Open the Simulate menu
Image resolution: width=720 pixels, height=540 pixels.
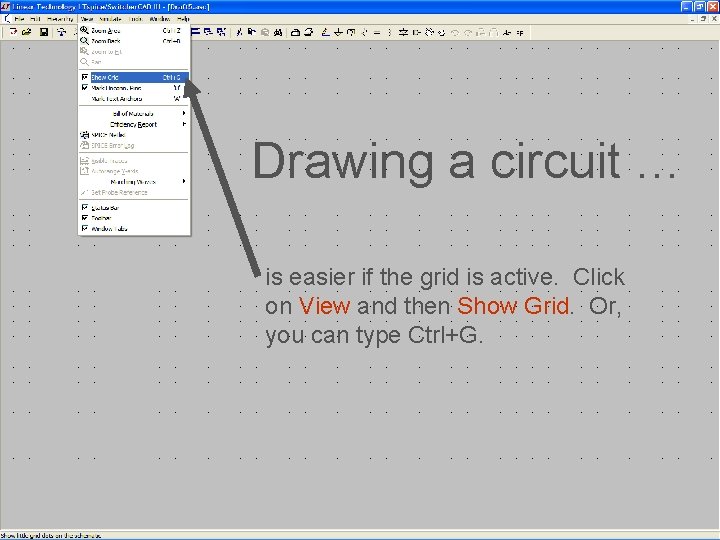point(111,19)
